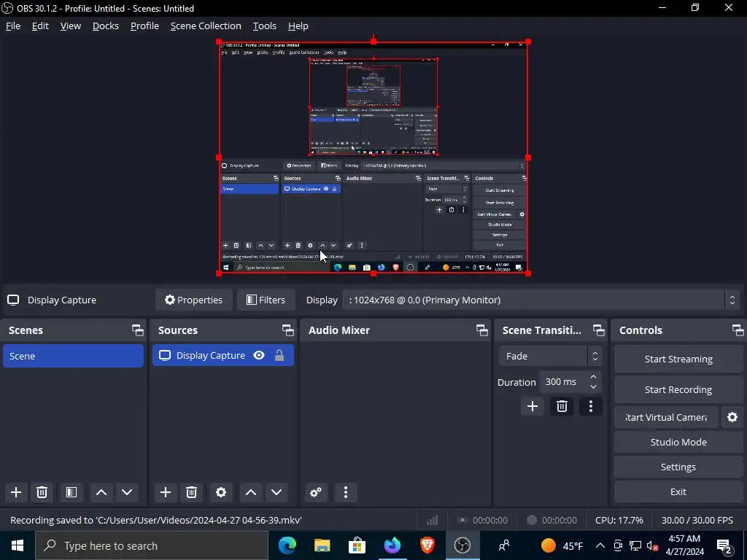Toggle lock on Display Capture source

pyautogui.click(x=279, y=355)
